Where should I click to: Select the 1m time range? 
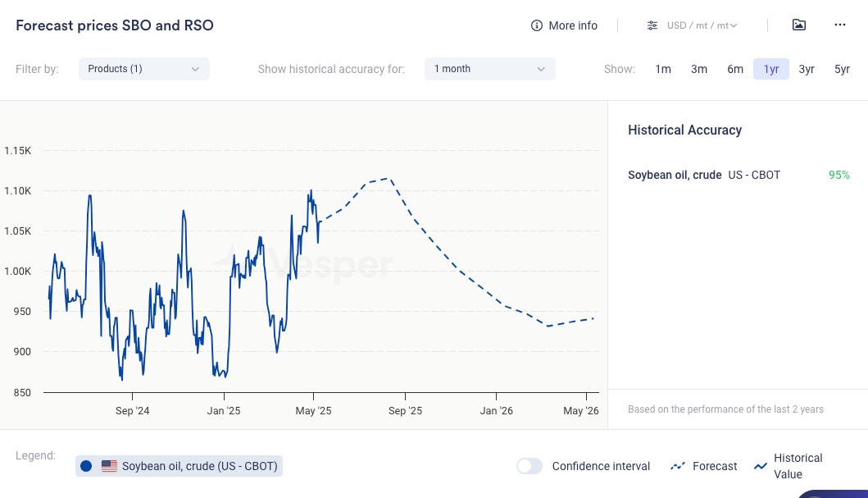coord(663,69)
